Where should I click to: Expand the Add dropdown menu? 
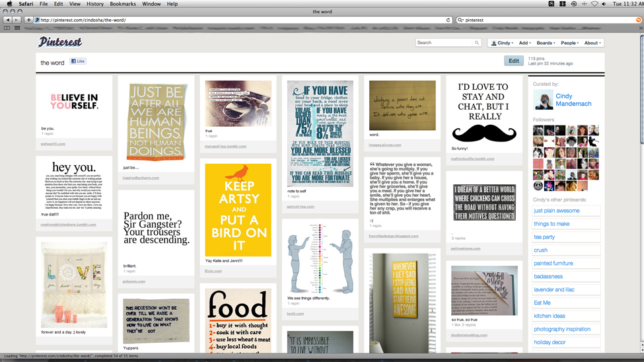tap(525, 43)
